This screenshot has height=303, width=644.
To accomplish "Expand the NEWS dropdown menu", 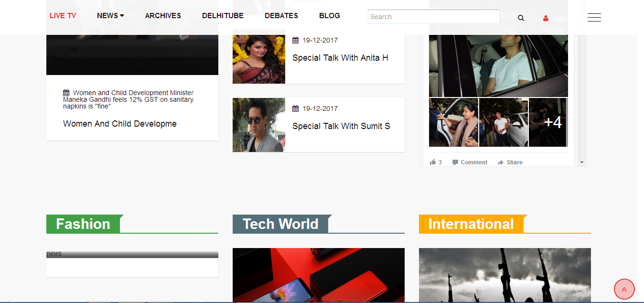I will tap(110, 16).
